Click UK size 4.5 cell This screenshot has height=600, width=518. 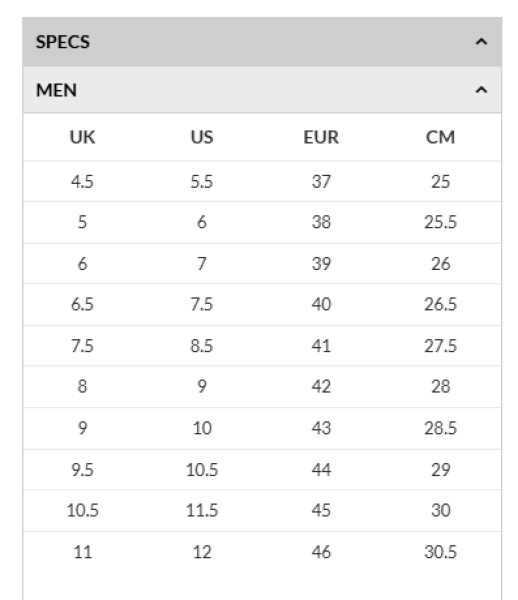click(x=82, y=181)
